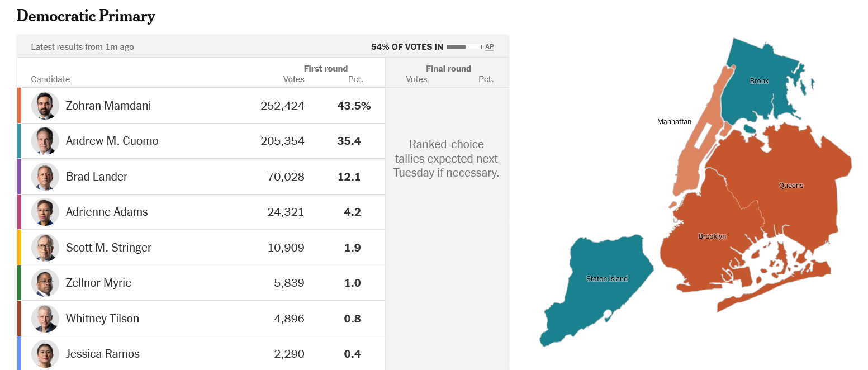Click Tilson's 4,896 vote count
The height and width of the screenshot is (370, 868).
(x=289, y=319)
